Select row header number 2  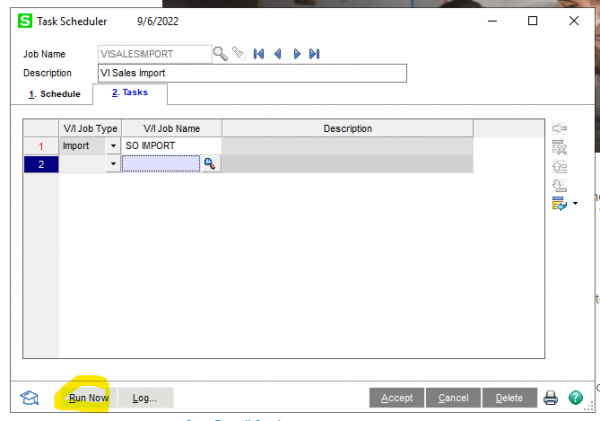point(41,164)
